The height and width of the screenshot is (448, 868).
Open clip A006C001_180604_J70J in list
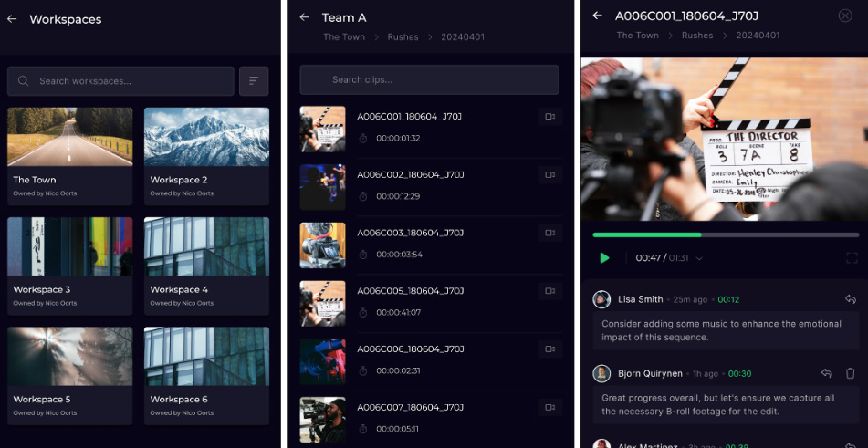[x=431, y=129]
